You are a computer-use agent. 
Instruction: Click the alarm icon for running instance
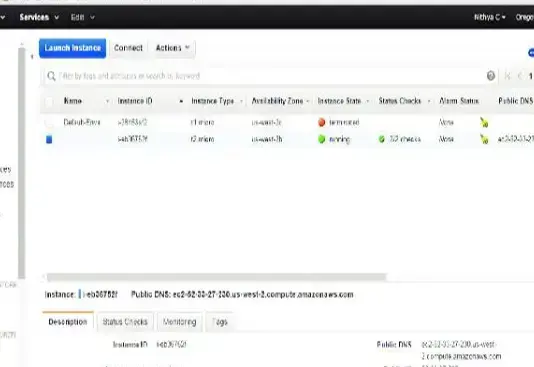tap(484, 139)
